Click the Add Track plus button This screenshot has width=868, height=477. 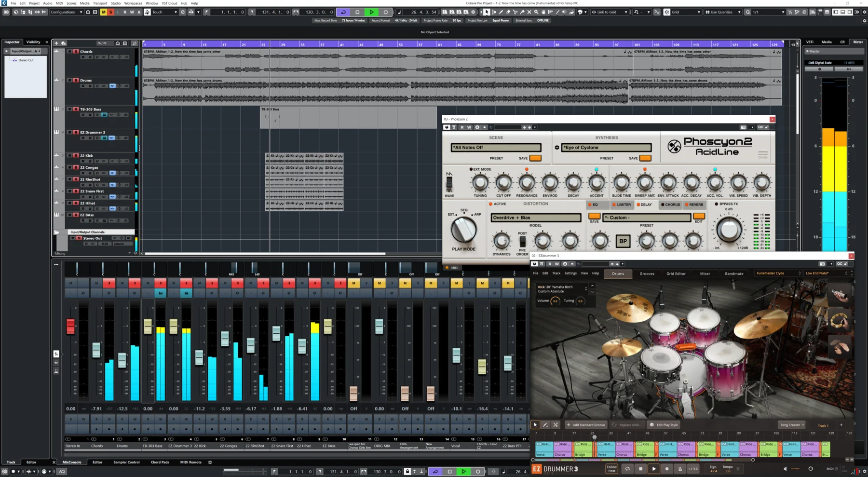56,43
